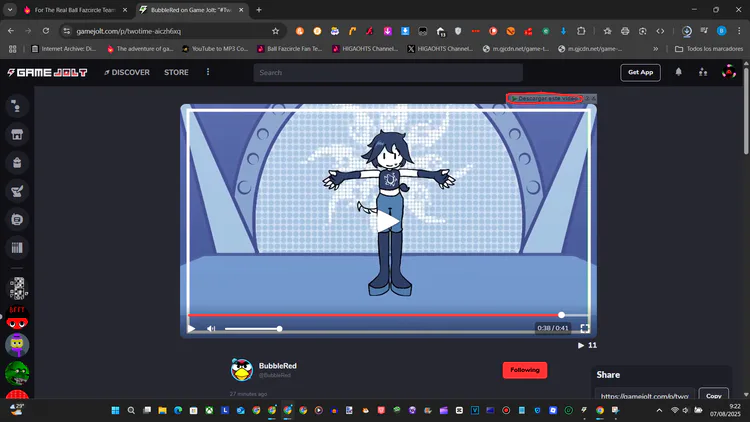Open the Discover page
Viewport: 750px width, 422px height.
127,72
